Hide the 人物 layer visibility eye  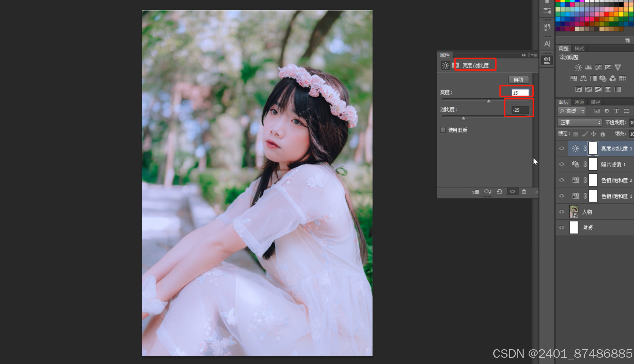click(561, 212)
